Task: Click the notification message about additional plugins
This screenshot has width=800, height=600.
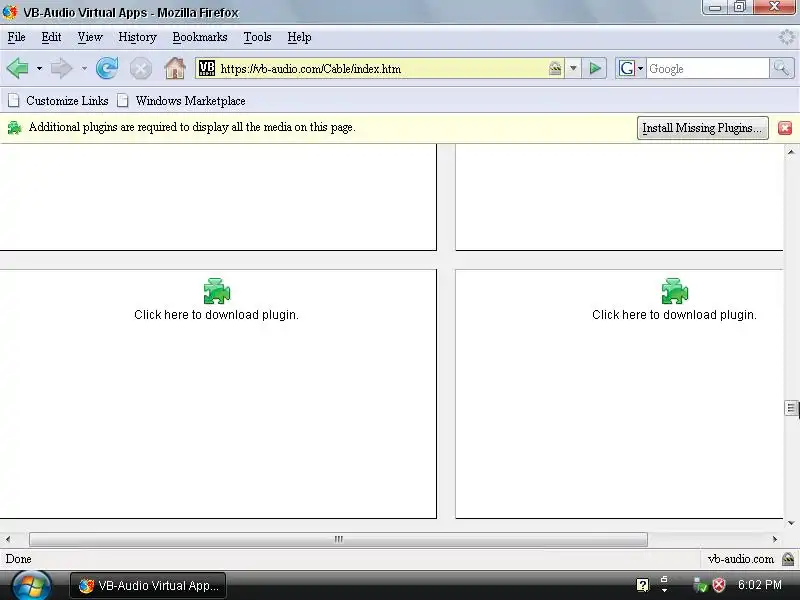Action: tap(192, 127)
